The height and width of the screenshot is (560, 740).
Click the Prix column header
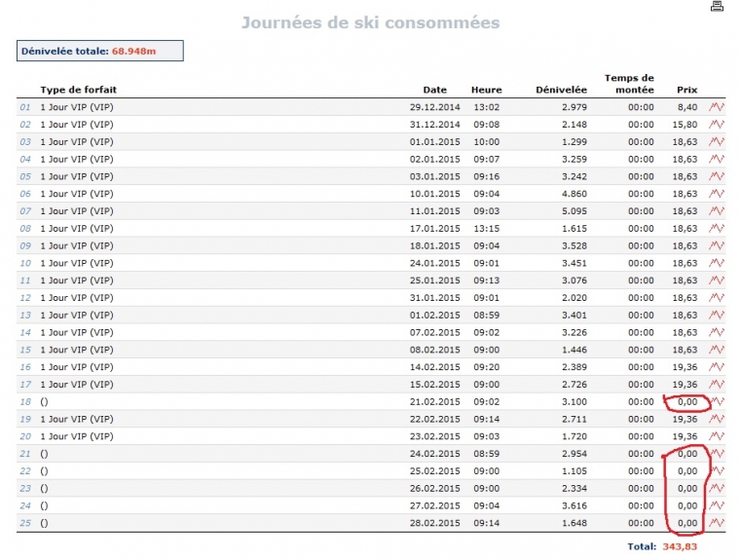tap(687, 90)
